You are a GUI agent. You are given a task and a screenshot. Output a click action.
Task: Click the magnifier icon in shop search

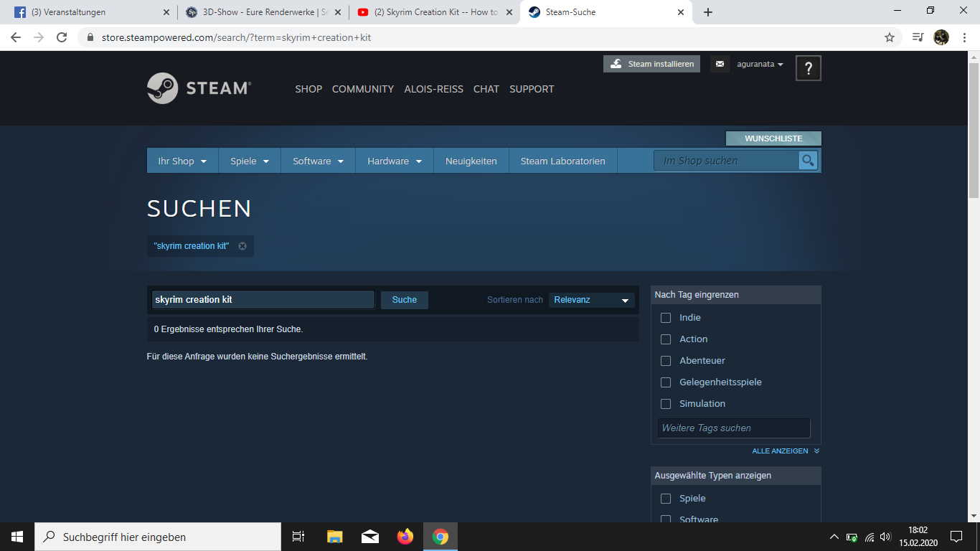pyautogui.click(x=808, y=161)
